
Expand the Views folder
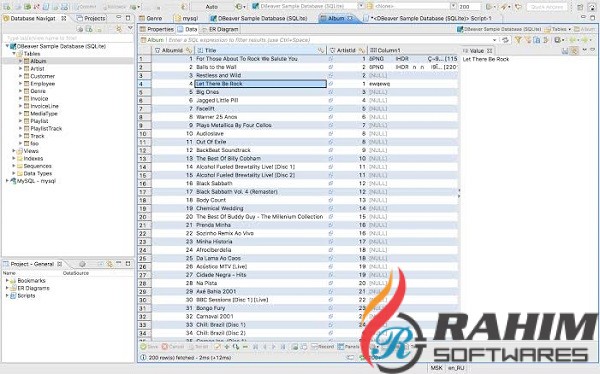pos(14,151)
